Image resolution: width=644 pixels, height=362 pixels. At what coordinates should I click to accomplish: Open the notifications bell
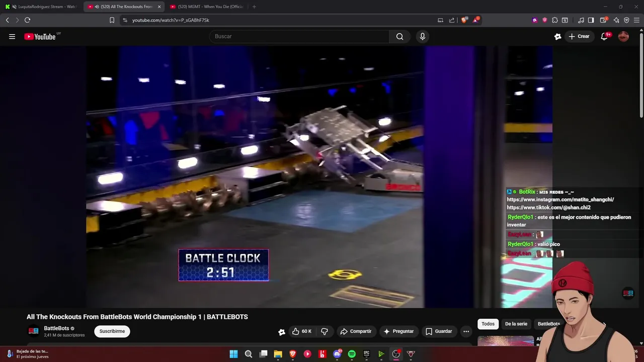tap(604, 36)
